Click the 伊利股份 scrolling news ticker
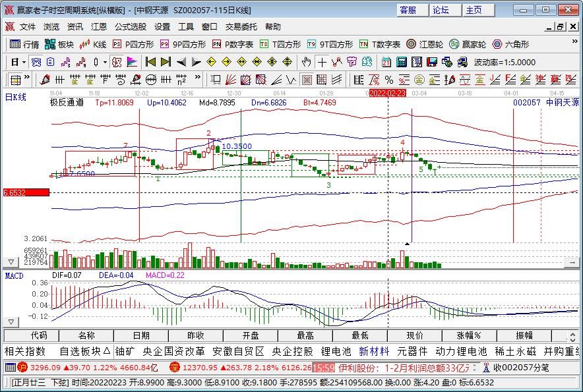The image size is (583, 392). [403, 368]
